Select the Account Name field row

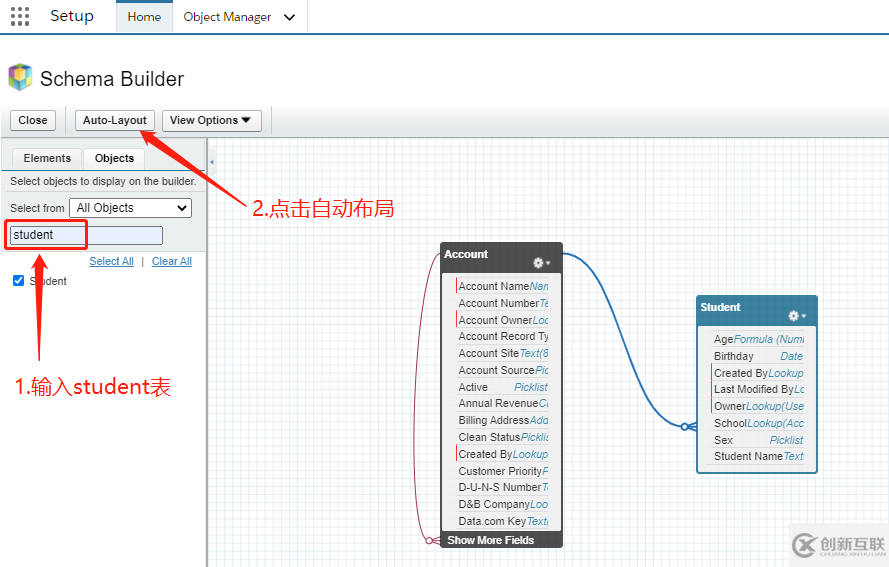(503, 286)
